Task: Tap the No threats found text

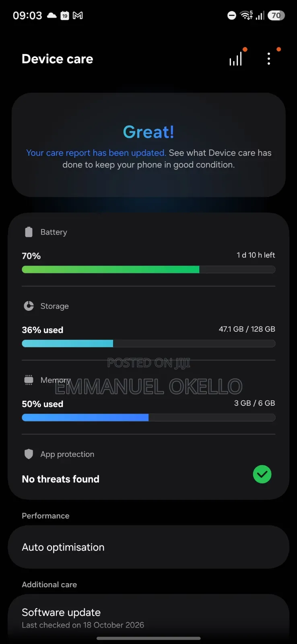Action: pos(60,479)
